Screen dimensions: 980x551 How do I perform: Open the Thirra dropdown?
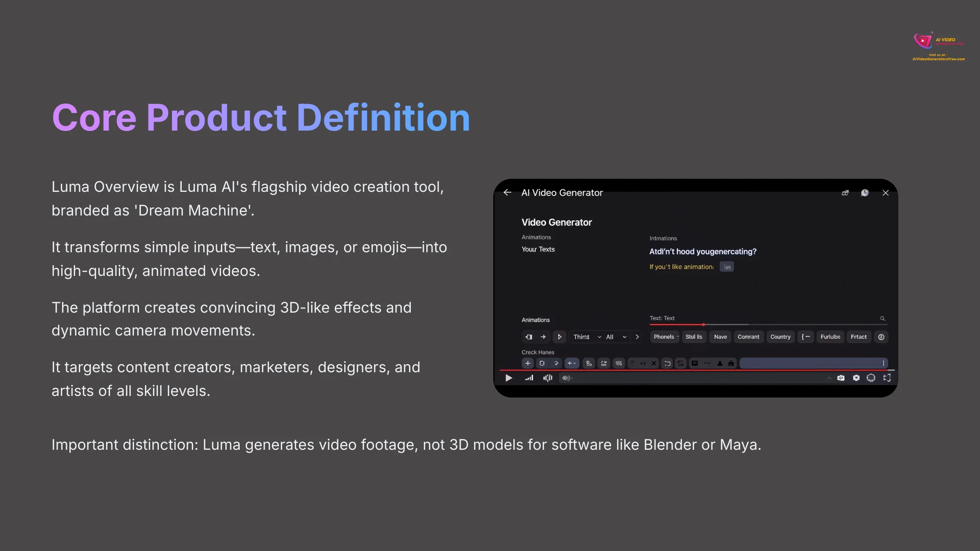(x=587, y=337)
